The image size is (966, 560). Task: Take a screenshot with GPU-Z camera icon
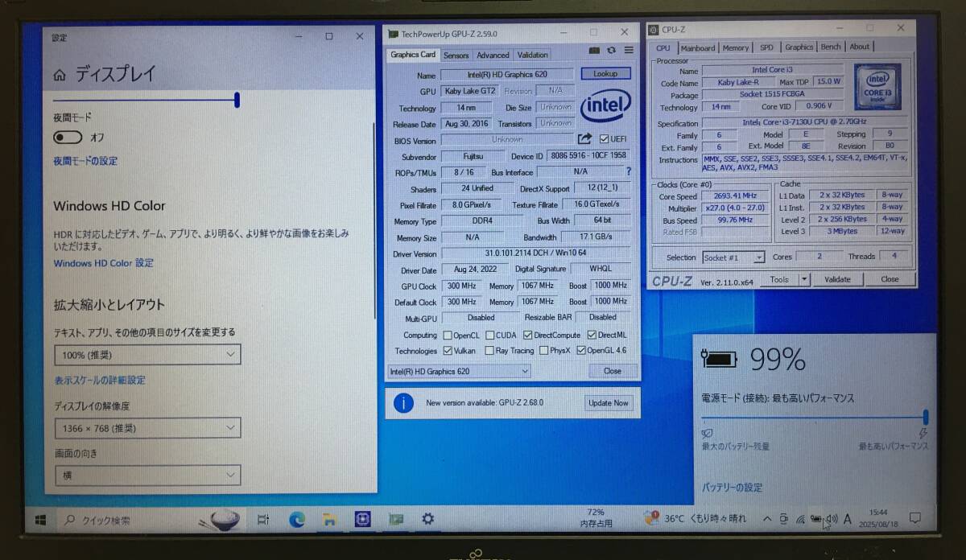[594, 51]
